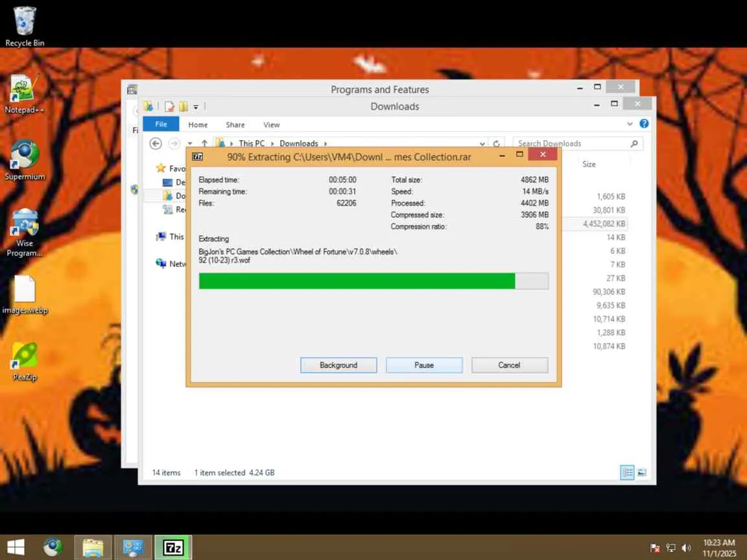
Task: Open the address bar history dropdown
Action: pos(482,143)
